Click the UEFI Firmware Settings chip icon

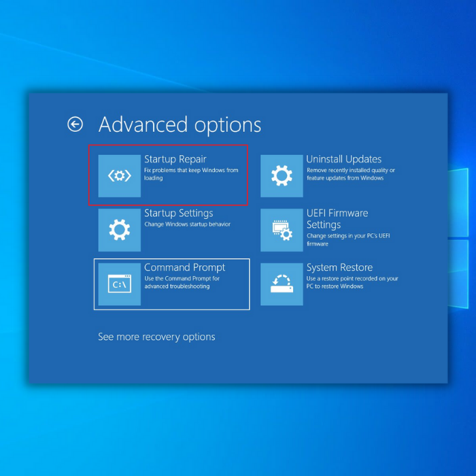(x=282, y=230)
